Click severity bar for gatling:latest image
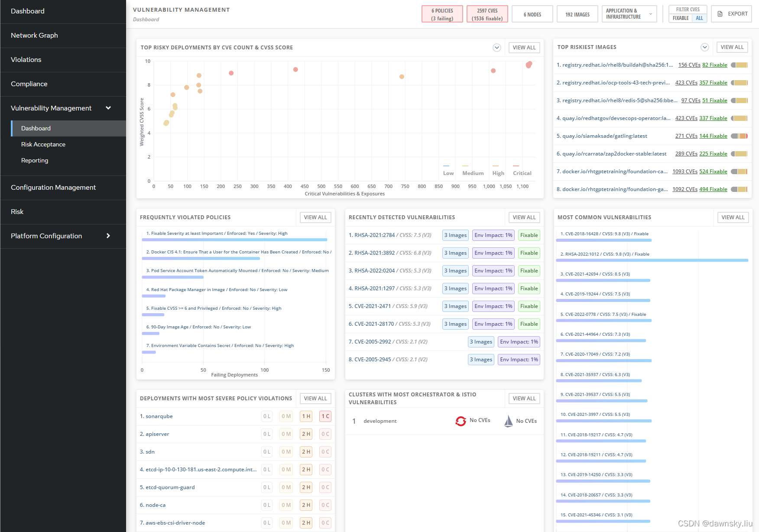759x532 pixels. (739, 136)
